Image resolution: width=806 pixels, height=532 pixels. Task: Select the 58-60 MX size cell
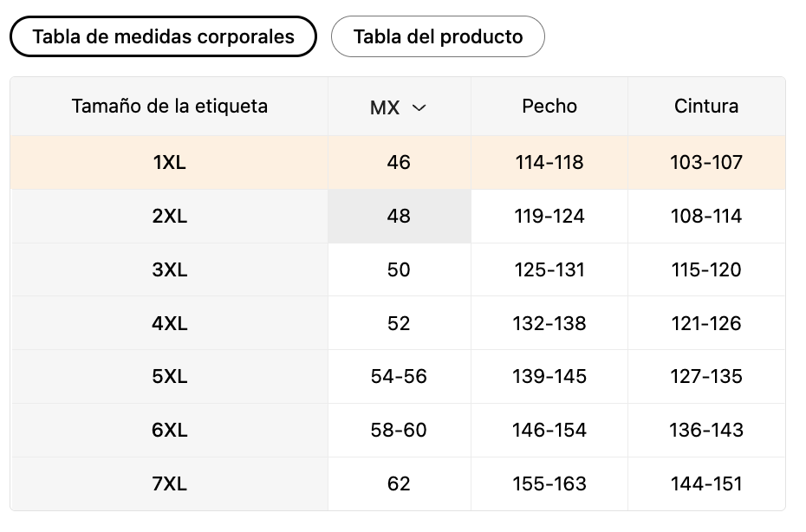(400, 430)
